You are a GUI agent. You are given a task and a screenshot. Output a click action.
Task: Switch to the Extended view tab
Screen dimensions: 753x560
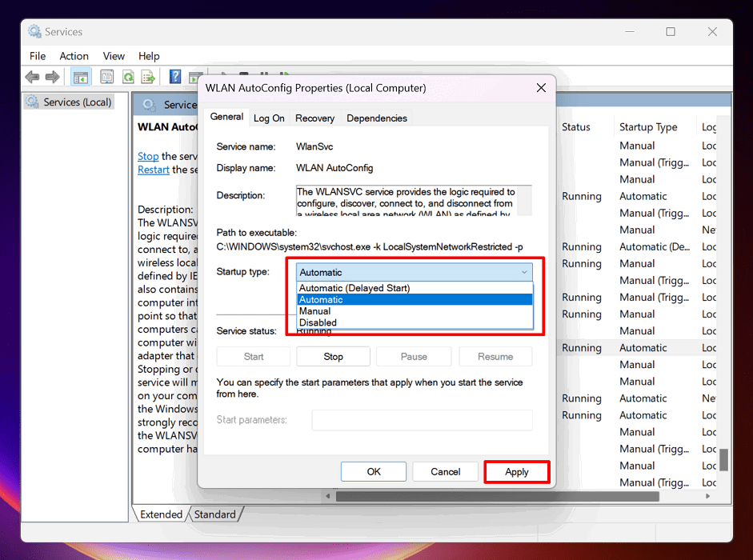161,514
